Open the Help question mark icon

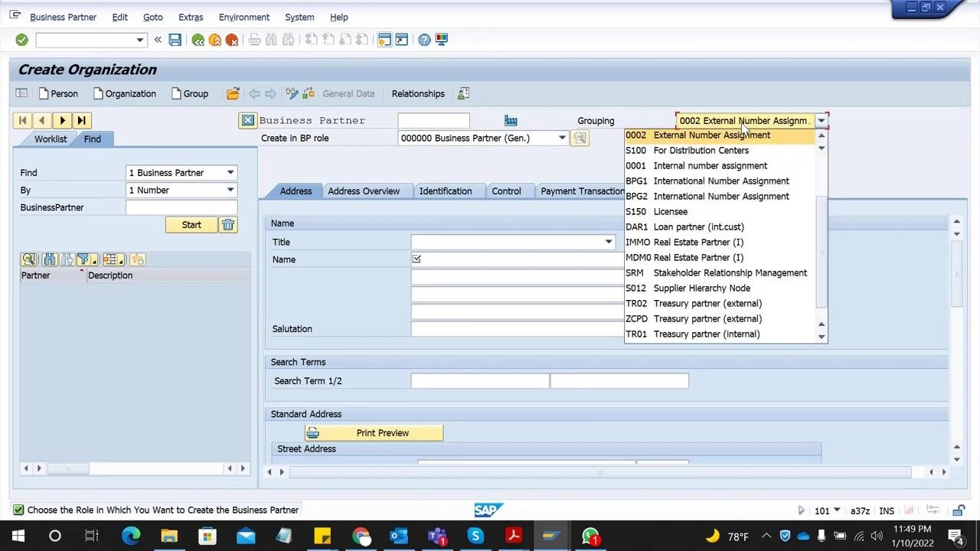pos(424,40)
